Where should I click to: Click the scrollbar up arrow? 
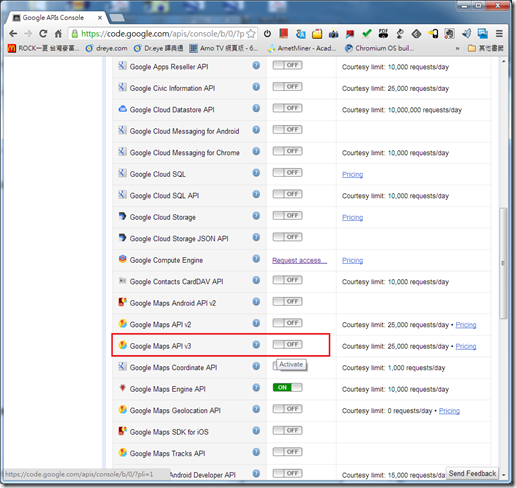pyautogui.click(x=503, y=62)
